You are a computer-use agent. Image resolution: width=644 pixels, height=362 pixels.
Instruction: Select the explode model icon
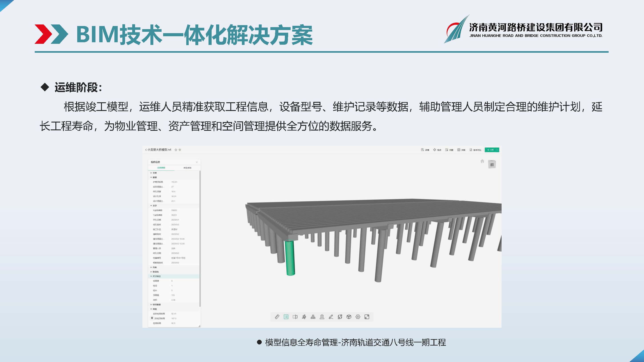pos(349,318)
